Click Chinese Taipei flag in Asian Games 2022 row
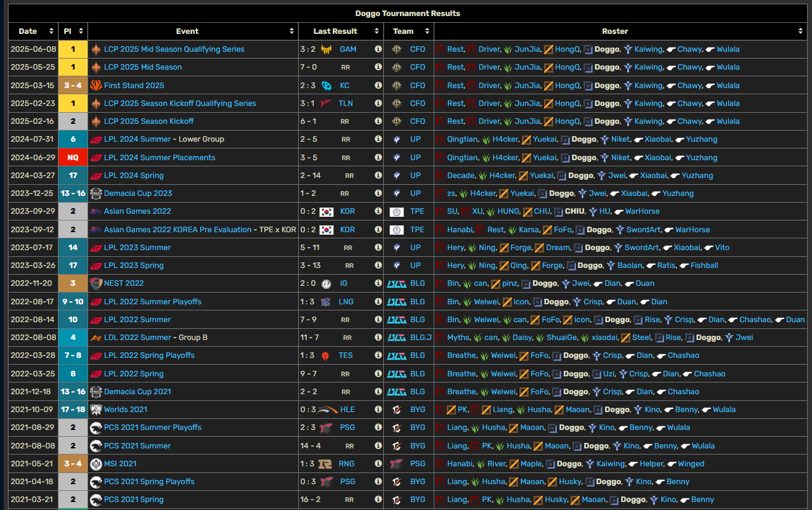This screenshot has width=812, height=510. [x=397, y=211]
